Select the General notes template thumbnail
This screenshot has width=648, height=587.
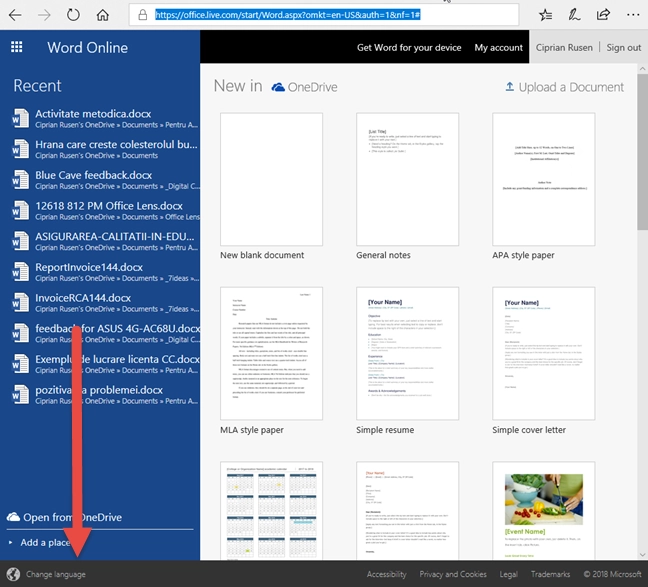point(407,179)
